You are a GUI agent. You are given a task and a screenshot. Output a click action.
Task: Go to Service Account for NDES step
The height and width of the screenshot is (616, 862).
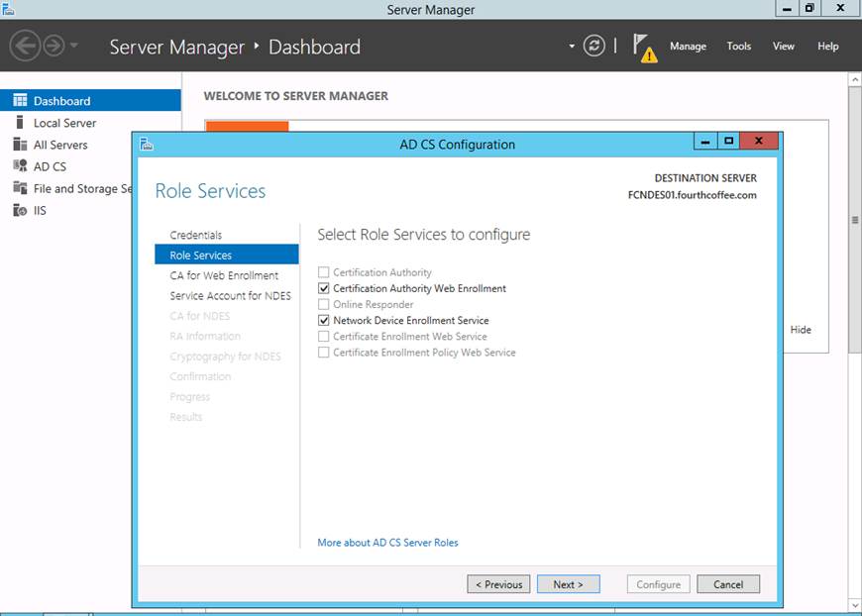230,296
